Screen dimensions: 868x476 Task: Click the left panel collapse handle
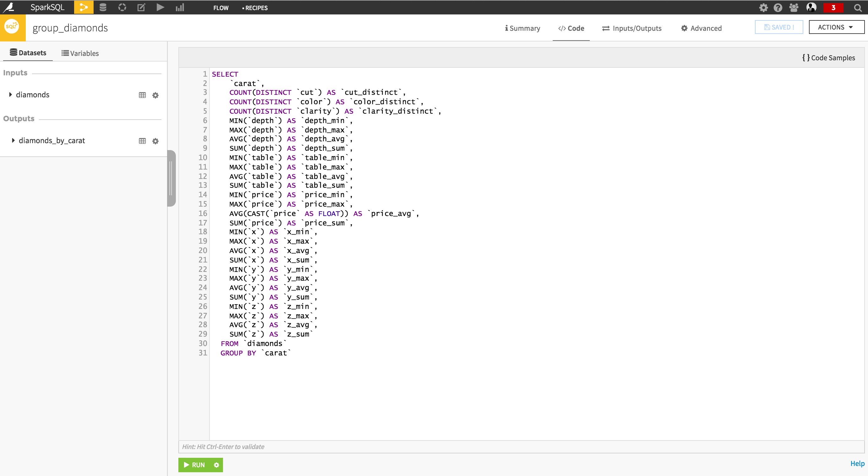(x=171, y=178)
